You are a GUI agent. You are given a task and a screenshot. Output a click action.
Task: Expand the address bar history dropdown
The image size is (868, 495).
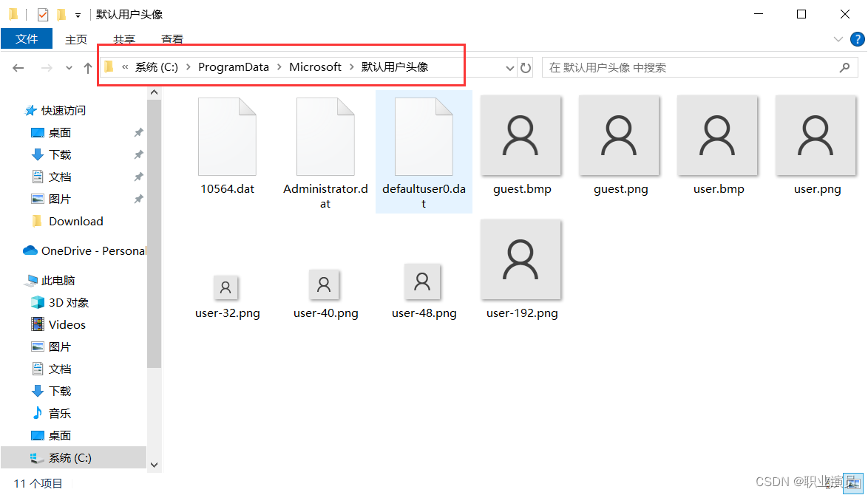[x=510, y=68]
